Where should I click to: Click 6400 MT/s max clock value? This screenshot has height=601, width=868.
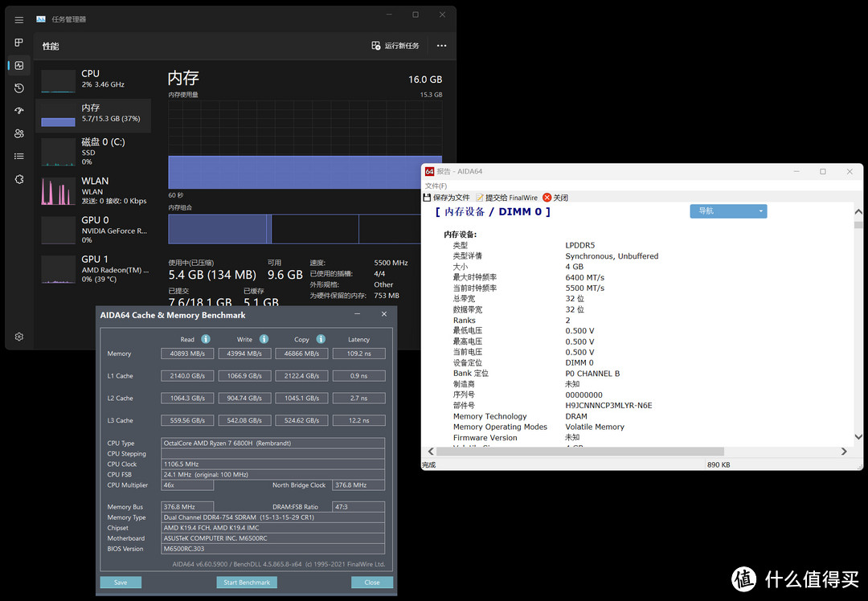(x=584, y=277)
